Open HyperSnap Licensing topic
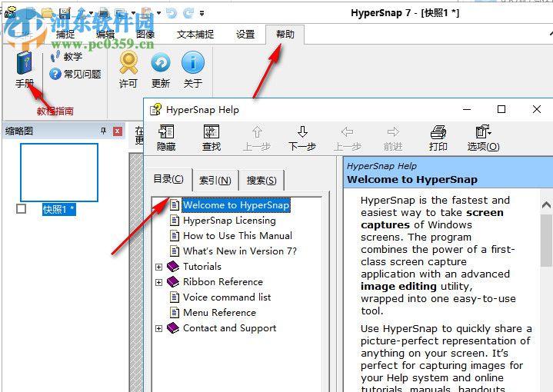Image resolution: width=553 pixels, height=392 pixels. tap(229, 221)
